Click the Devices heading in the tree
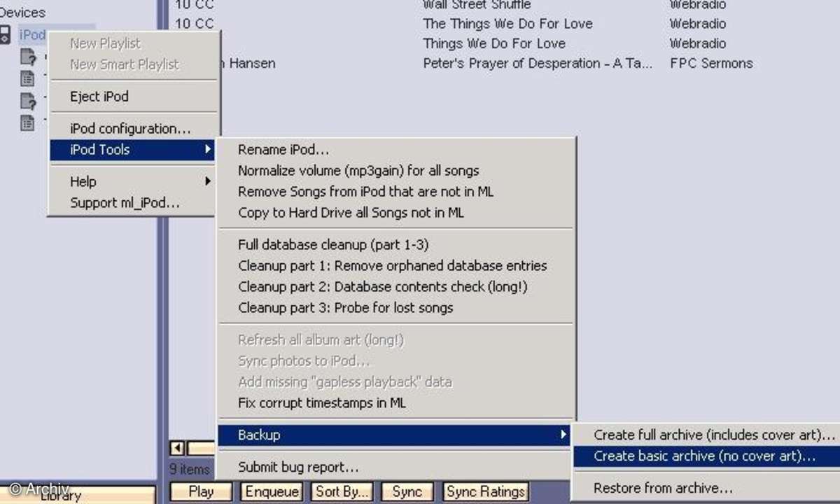The image size is (840, 504). (x=22, y=13)
